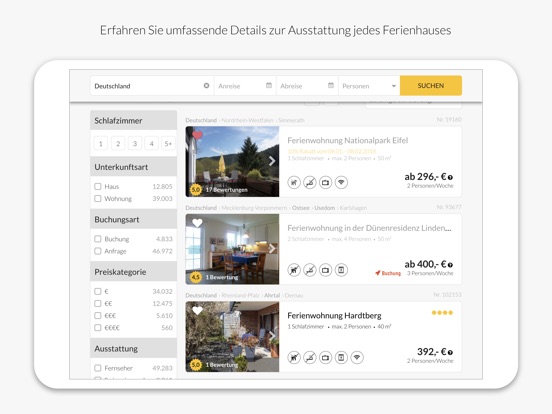Click price info icon beside ab 296,- €
This screenshot has width=552, height=414.
click(x=450, y=177)
